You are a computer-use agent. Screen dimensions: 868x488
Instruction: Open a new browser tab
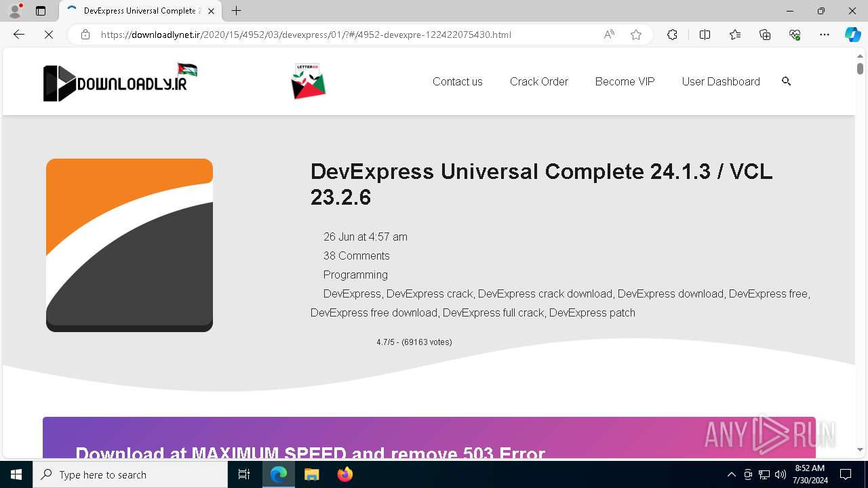(236, 11)
